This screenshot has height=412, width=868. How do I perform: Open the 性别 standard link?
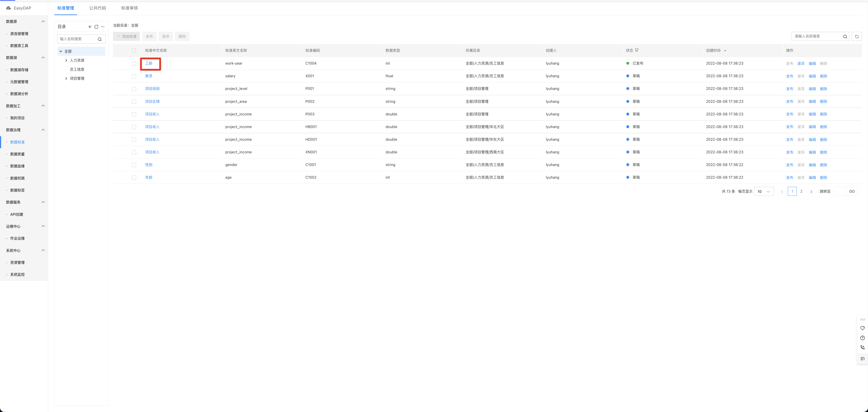coord(149,165)
